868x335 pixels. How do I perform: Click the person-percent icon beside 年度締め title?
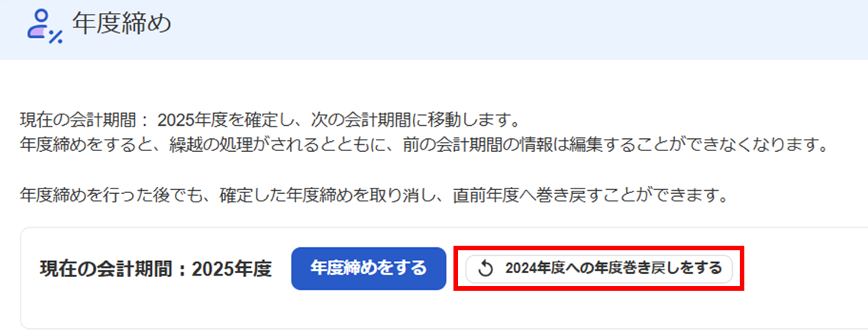pos(44,27)
